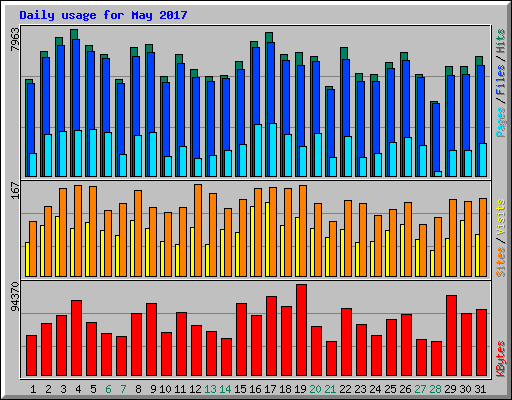Click day label 4 on the x-axis
Screen dimensions: 512x400
(x=78, y=389)
